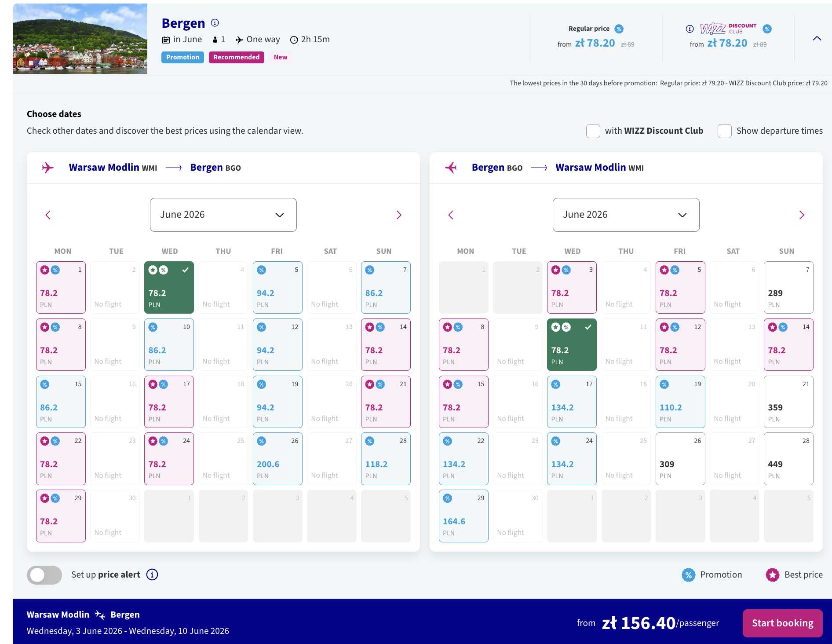Click the Start booking button
Screen dimensions: 832x644
(x=782, y=623)
